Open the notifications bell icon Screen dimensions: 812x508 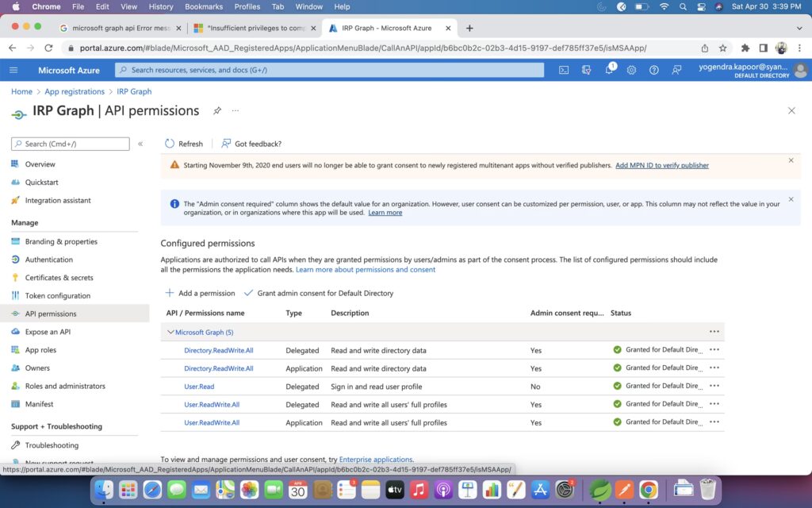609,70
